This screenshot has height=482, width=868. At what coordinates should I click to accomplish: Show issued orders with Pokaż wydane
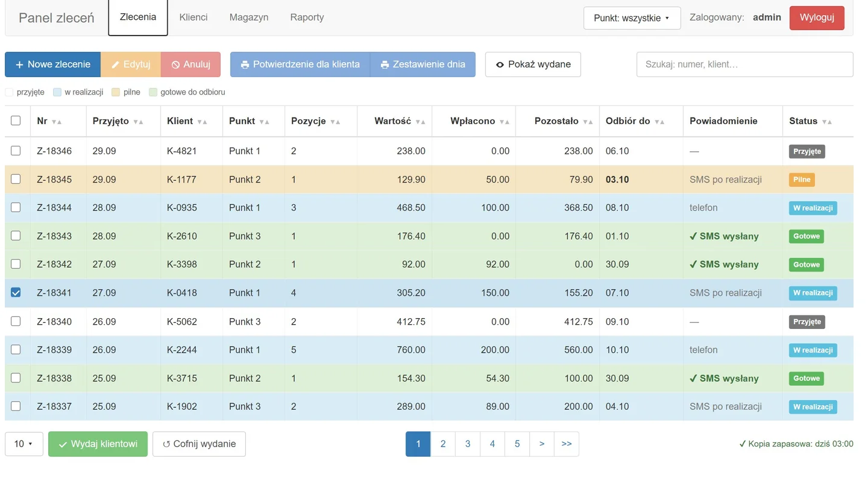click(x=533, y=64)
